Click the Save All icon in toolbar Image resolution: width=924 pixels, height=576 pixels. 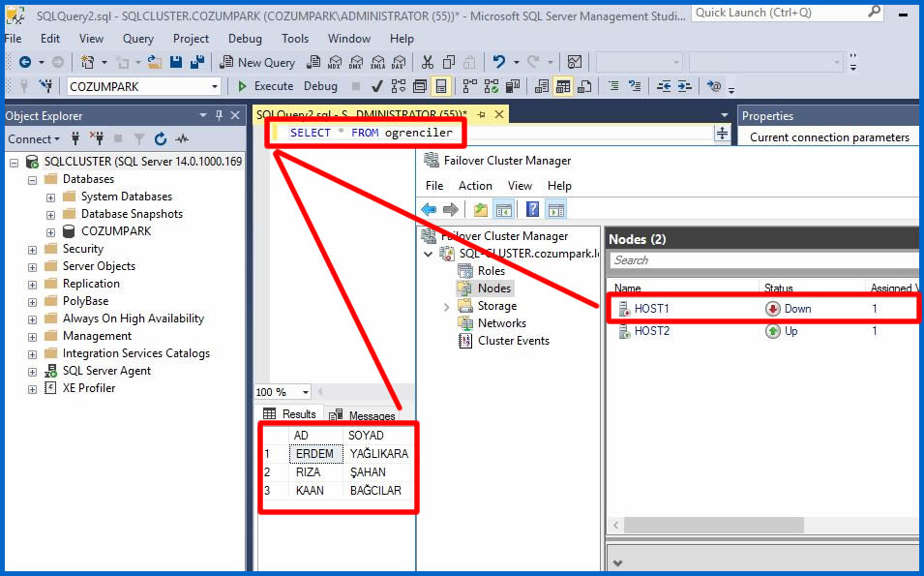(196, 63)
